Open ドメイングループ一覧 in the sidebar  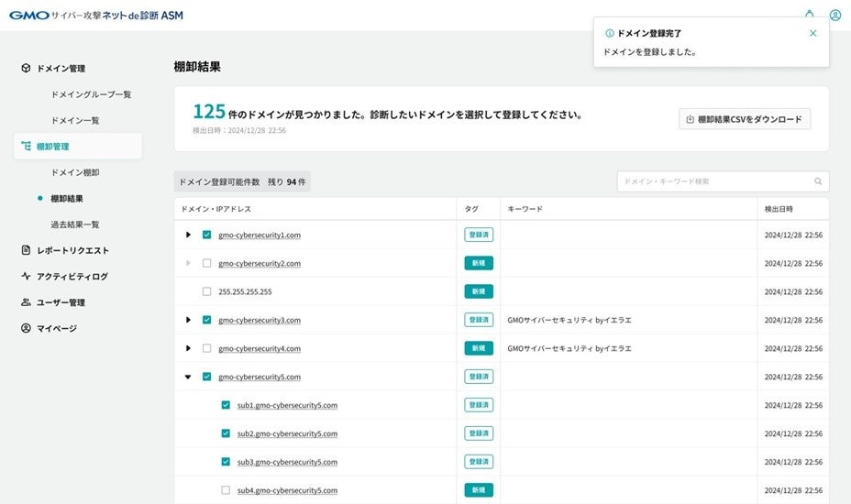pos(91,94)
